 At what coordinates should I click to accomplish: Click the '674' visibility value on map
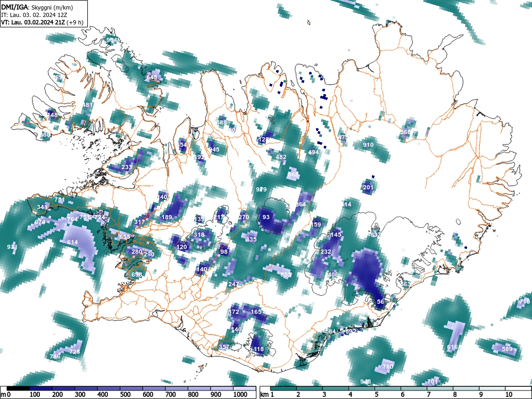click(40, 222)
